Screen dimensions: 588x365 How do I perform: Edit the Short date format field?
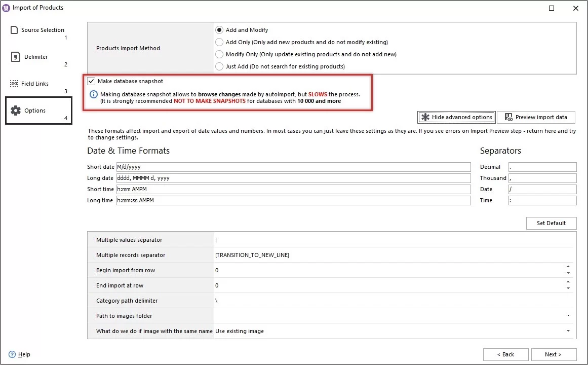pos(294,167)
